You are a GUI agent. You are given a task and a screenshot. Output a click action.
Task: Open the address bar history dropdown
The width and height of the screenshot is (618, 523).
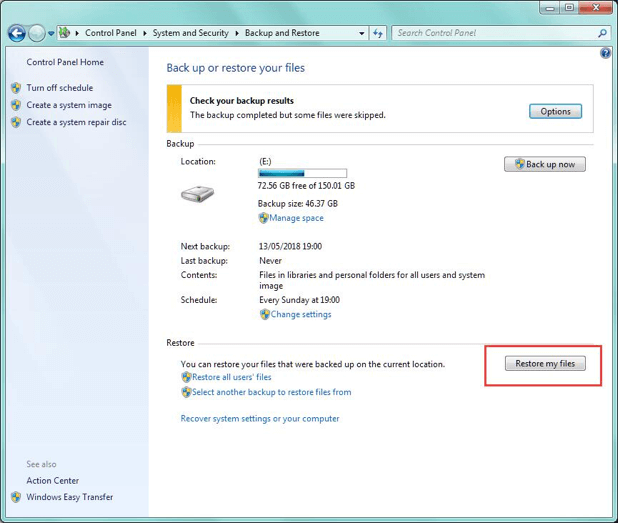tap(361, 34)
